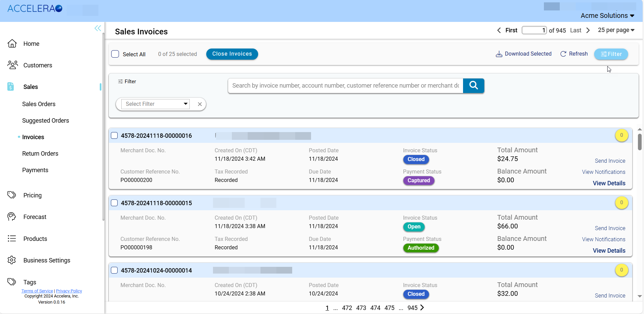Select invoice 4578-20241118-00000016 checkbox
The width and height of the screenshot is (644, 314).
point(115,135)
